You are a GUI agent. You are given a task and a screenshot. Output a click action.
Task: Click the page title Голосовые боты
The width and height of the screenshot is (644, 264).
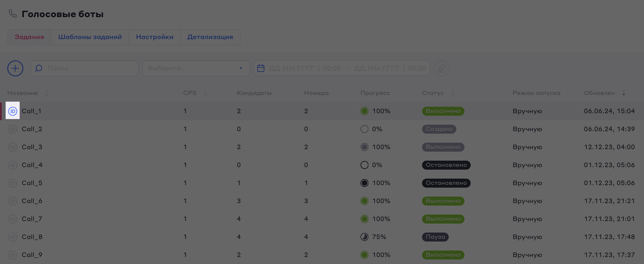pos(63,14)
